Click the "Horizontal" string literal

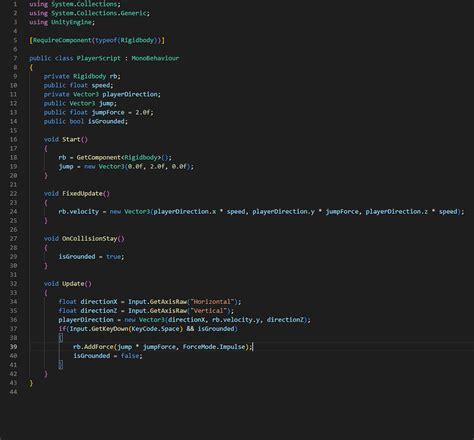coord(212,302)
